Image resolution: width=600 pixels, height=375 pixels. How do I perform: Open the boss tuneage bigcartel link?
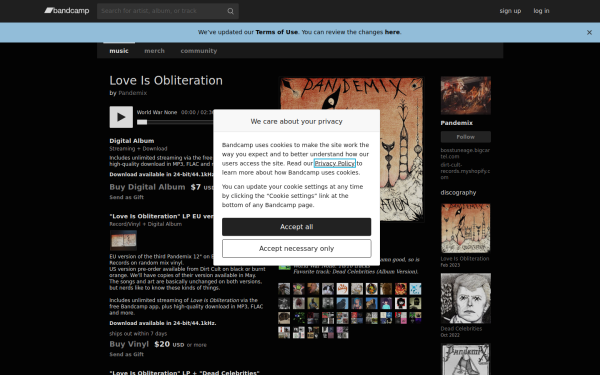pyautogui.click(x=465, y=153)
